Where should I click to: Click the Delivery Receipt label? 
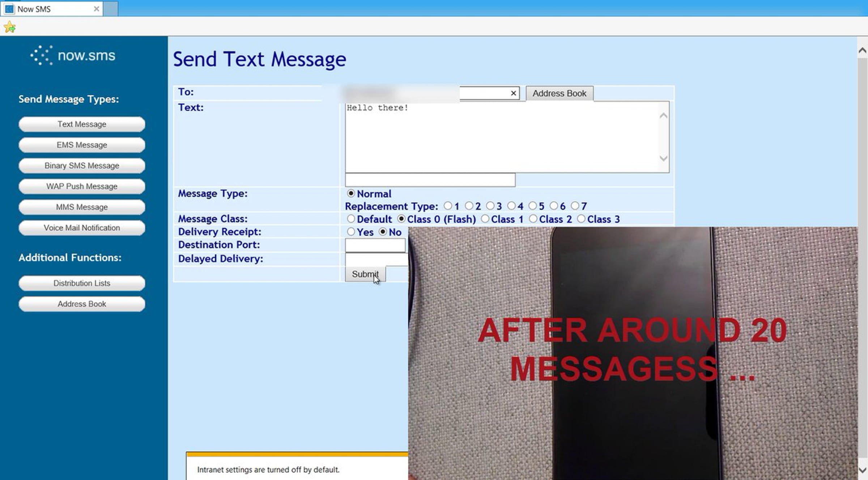[220, 232]
